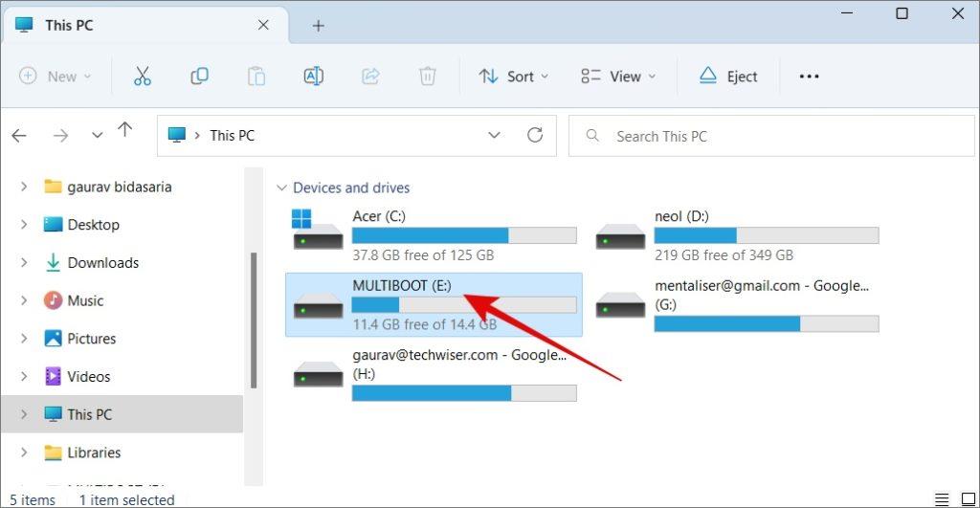Expand the Libraries tree node

[x=24, y=453]
